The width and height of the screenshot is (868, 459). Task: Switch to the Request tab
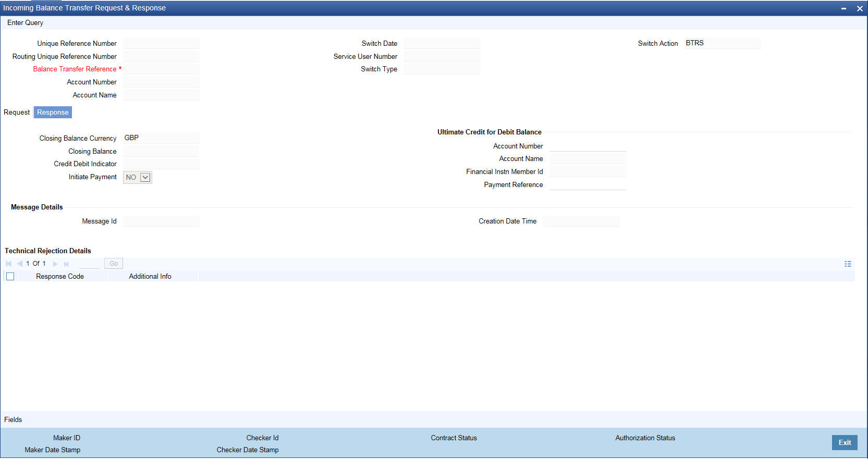(x=17, y=112)
